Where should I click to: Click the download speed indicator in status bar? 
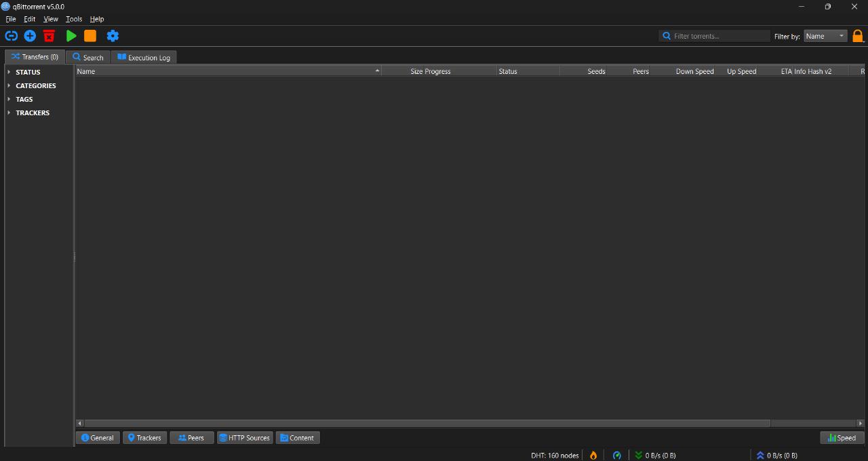click(x=656, y=455)
